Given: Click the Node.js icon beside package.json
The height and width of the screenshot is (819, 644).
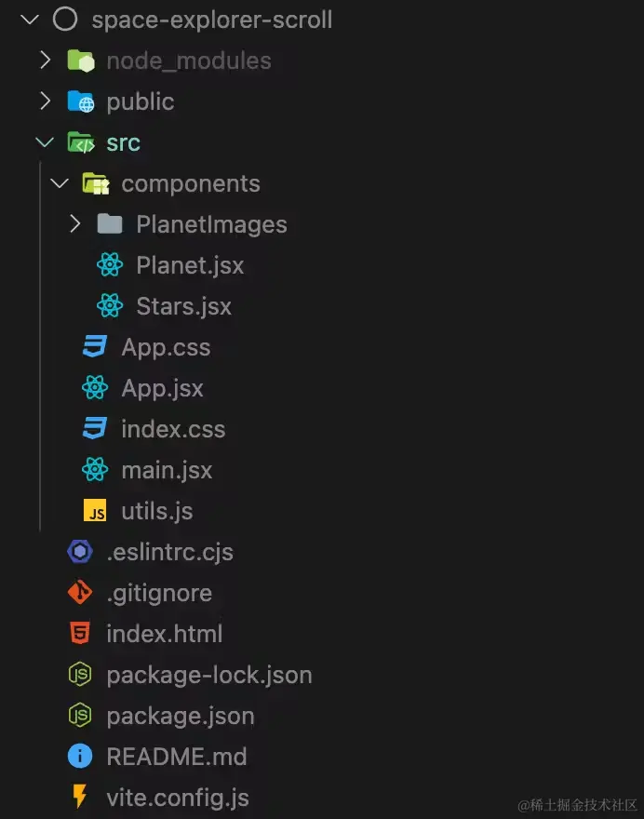Looking at the screenshot, I should (x=80, y=715).
